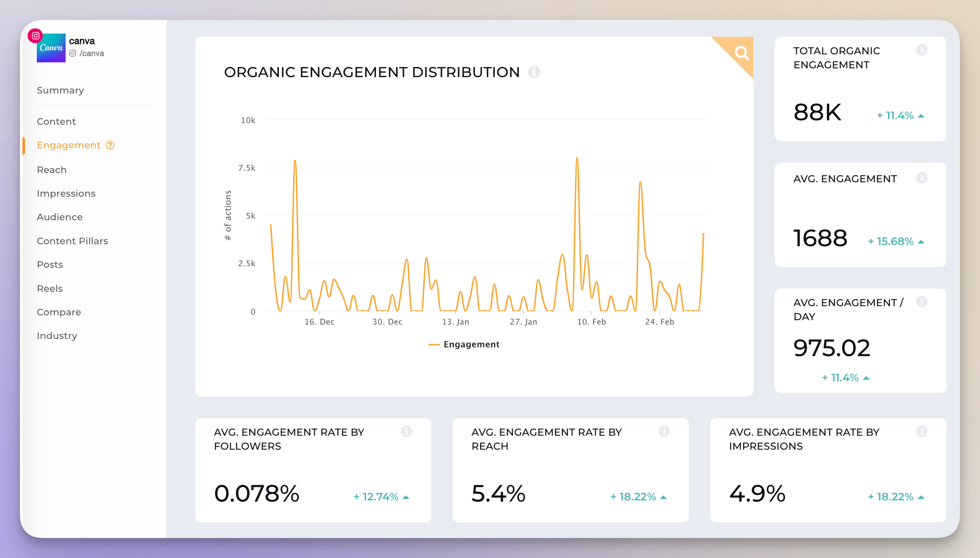Click the 975.02 engagement per day value
Screen dimensions: 980x558
pos(832,348)
